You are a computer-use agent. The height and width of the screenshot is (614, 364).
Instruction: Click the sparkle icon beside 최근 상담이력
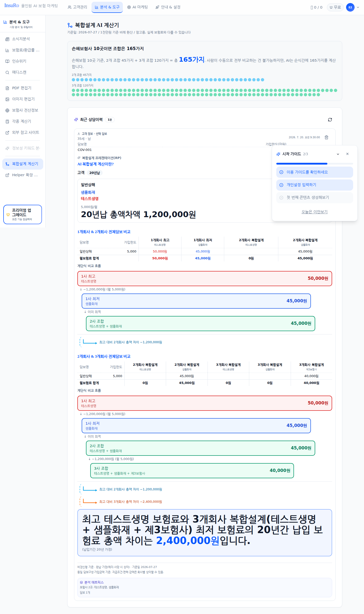coord(76,120)
